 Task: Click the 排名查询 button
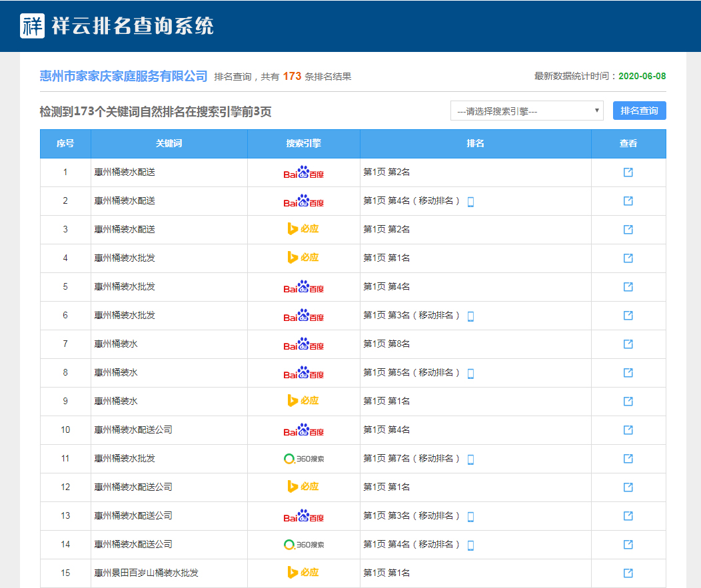click(x=639, y=111)
